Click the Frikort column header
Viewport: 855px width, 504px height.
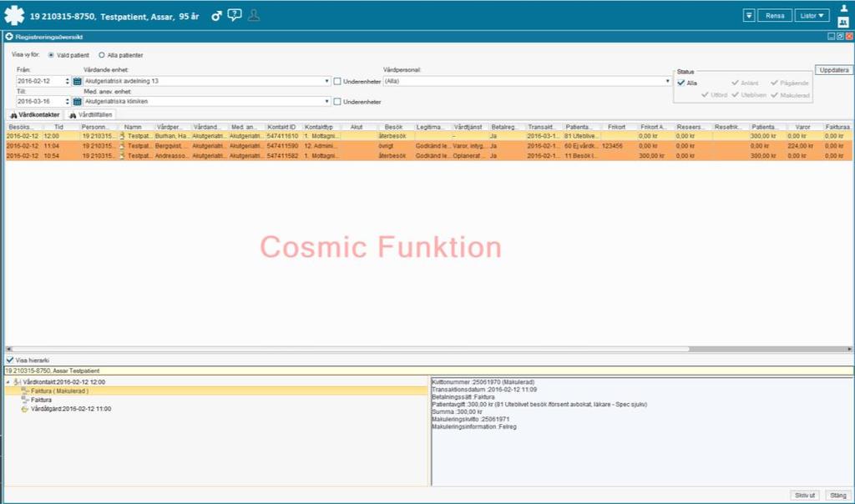pyautogui.click(x=617, y=127)
